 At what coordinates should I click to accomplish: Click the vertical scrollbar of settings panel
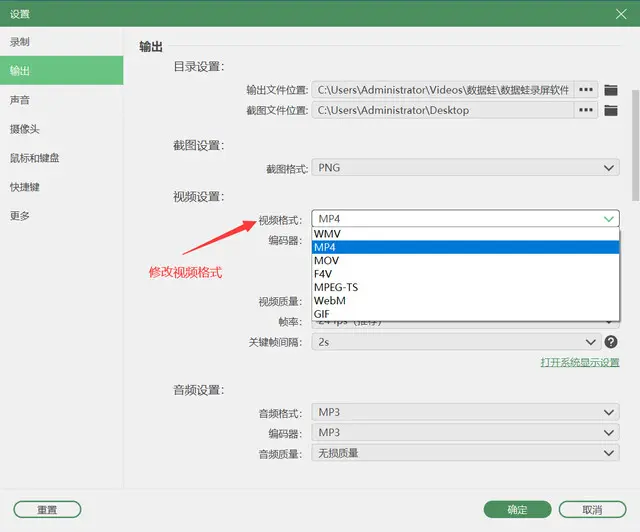(x=635, y=145)
